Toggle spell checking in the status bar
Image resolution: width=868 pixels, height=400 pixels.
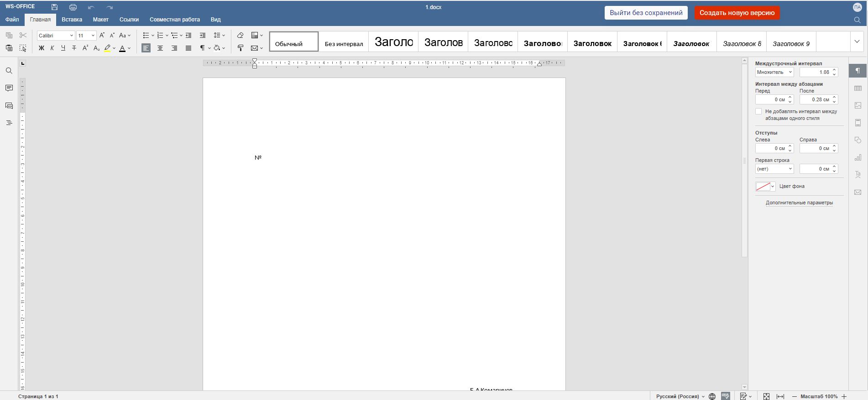[x=726, y=396]
